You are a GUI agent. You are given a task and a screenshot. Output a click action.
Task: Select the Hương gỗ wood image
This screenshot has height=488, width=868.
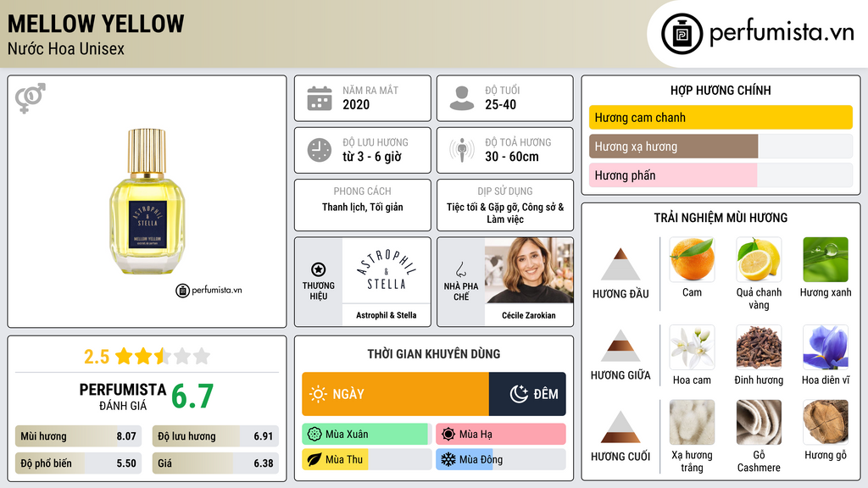pos(826,422)
